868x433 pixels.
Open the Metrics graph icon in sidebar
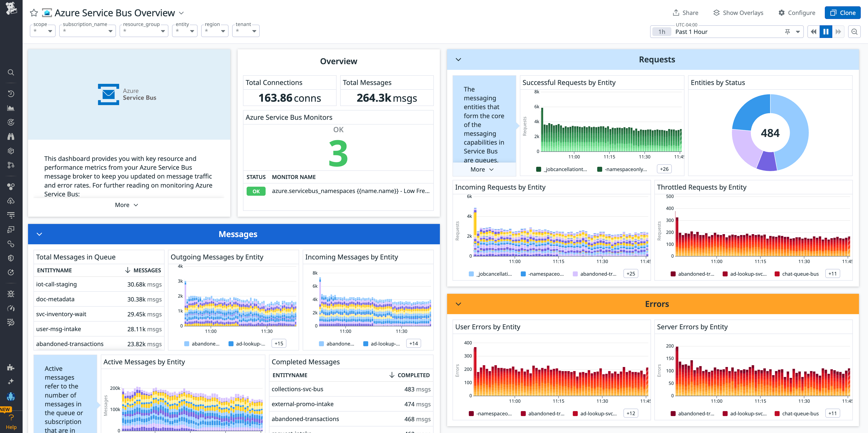[11, 108]
